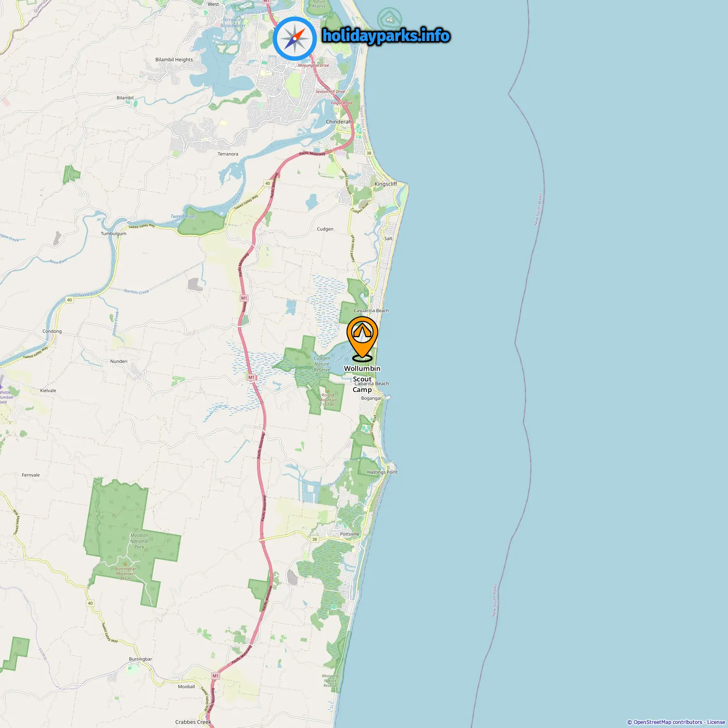The width and height of the screenshot is (728, 728).
Task: Select the Kingscliff town label
Action: tap(386, 184)
